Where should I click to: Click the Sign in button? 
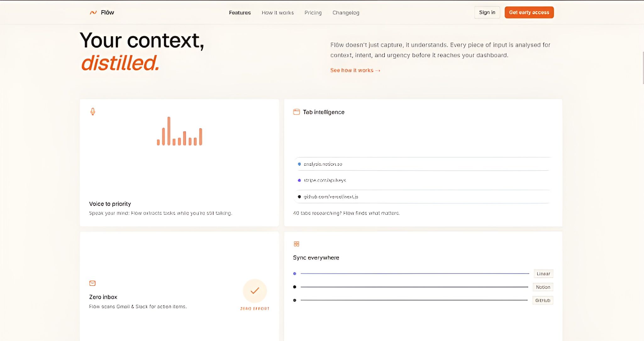(487, 12)
